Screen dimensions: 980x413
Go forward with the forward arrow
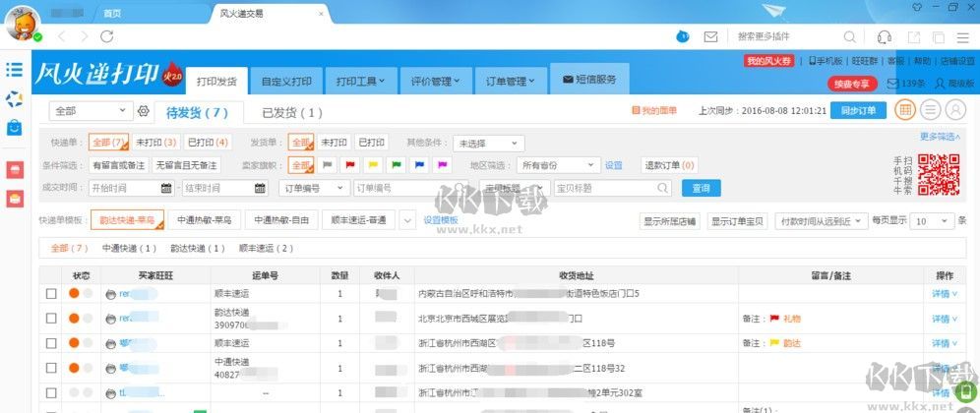(x=84, y=36)
